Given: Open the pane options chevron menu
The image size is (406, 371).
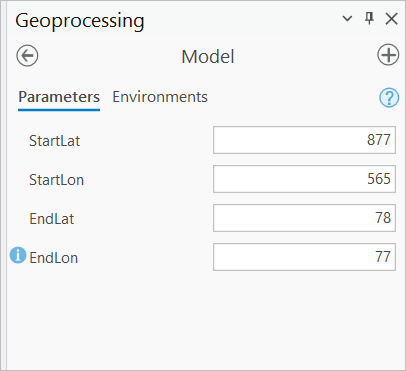Looking at the screenshot, I should tap(347, 18).
